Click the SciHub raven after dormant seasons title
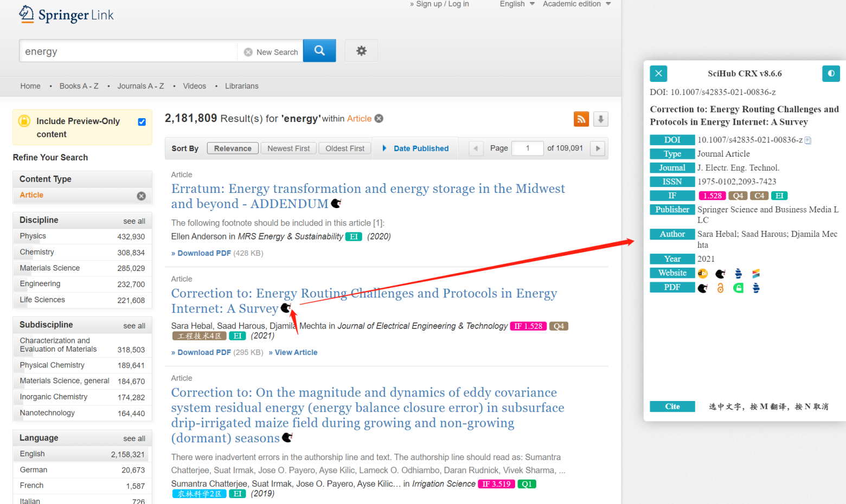The width and height of the screenshot is (846, 504). click(287, 437)
